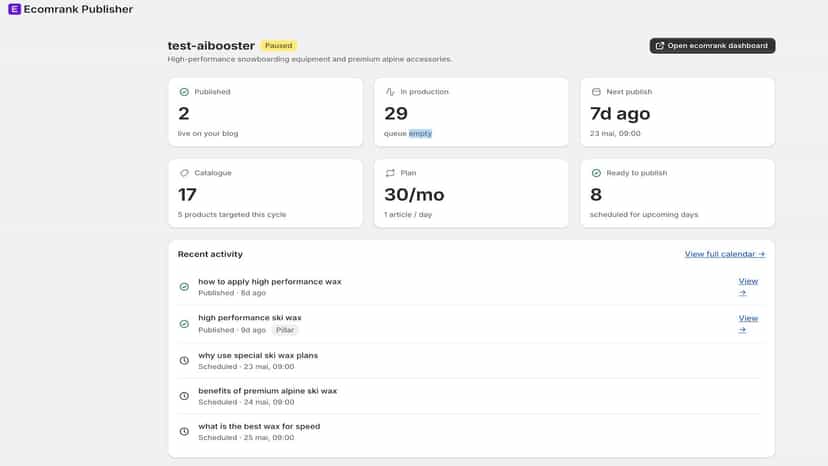Click the test-aibooster store title

pyautogui.click(x=211, y=46)
